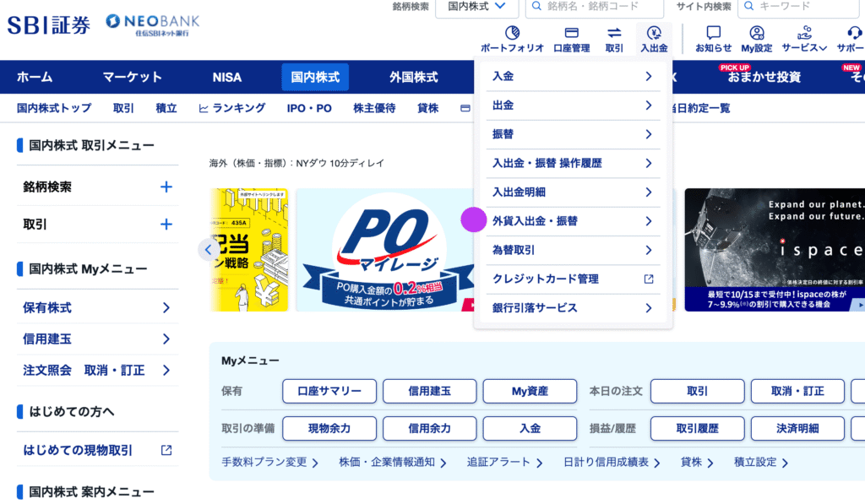865x504 pixels.
Task: Click the SBI証券 logo
Action: 48,25
